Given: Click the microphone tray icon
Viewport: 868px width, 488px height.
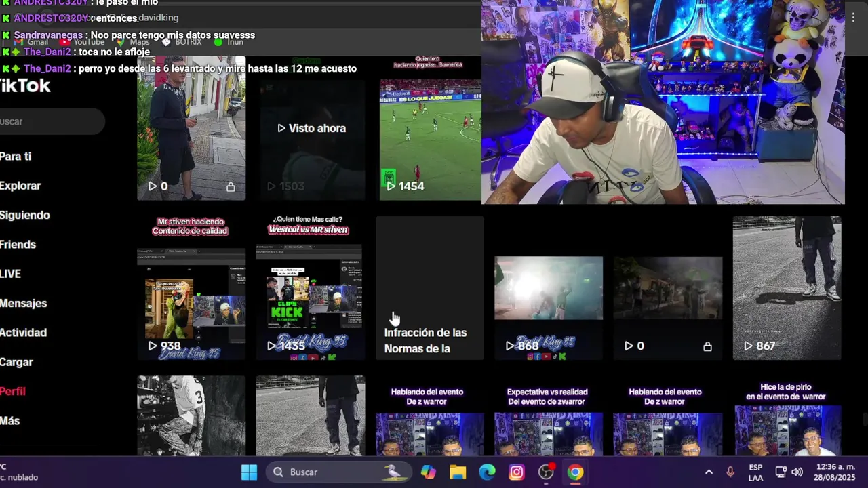Looking at the screenshot, I should coord(730,472).
